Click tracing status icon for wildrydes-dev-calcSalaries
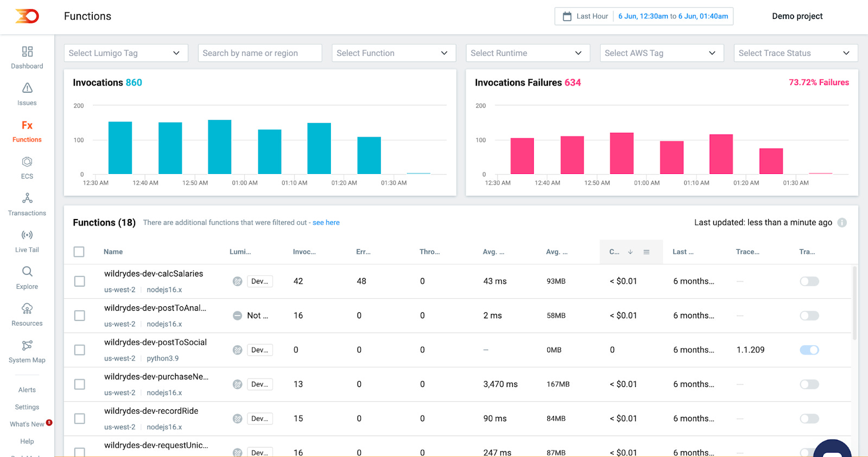The width and height of the screenshot is (868, 457). (238, 281)
